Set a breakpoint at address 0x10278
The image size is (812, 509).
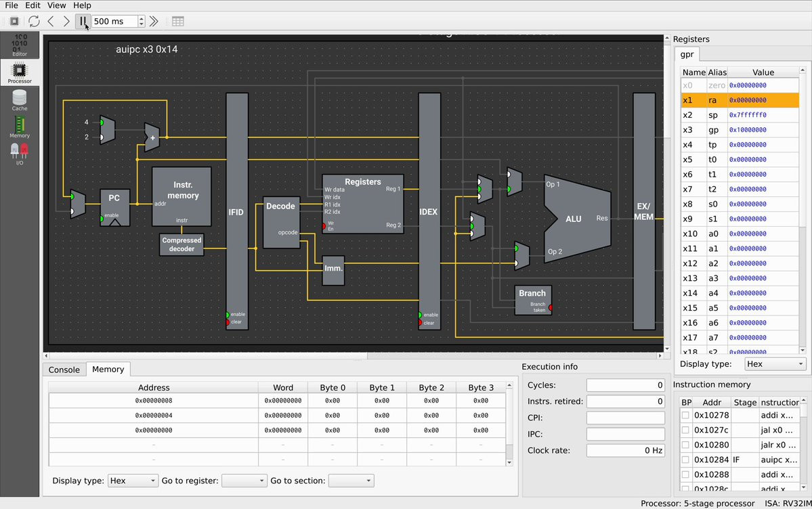(686, 415)
